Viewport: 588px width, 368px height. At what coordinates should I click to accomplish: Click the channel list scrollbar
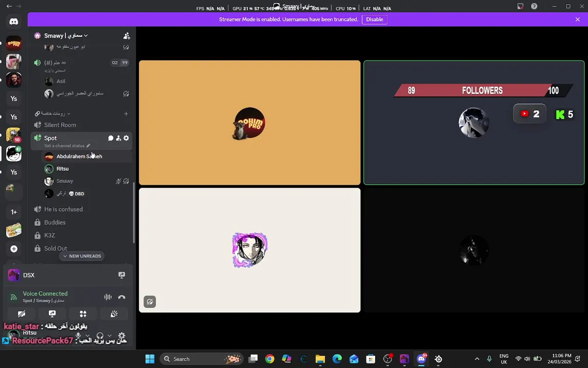coord(134,212)
